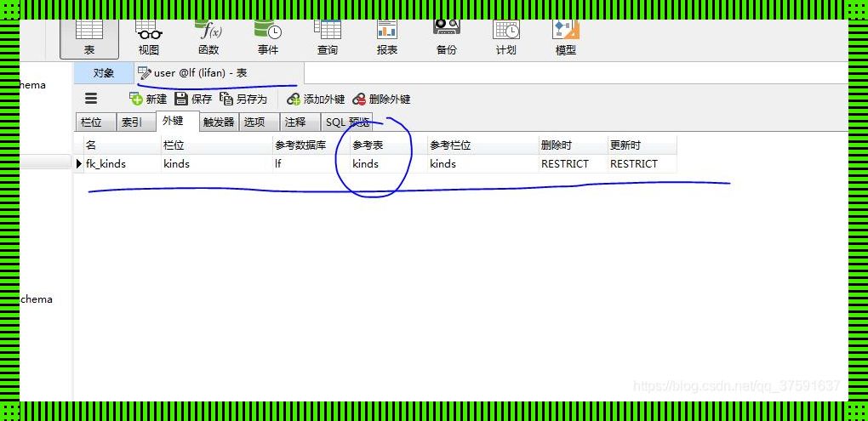
Task: Click 删除外键 (Delete Foreign Key)
Action: (x=382, y=99)
